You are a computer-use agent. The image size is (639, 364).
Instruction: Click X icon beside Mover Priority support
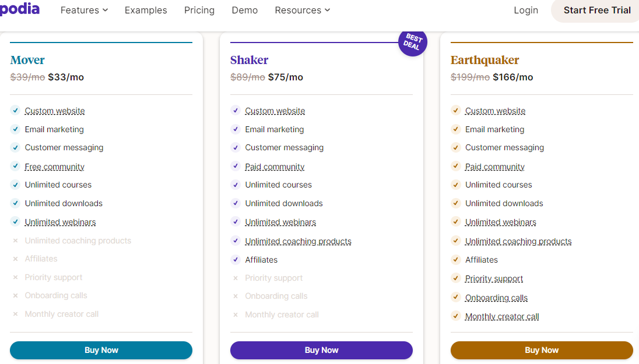click(x=15, y=277)
